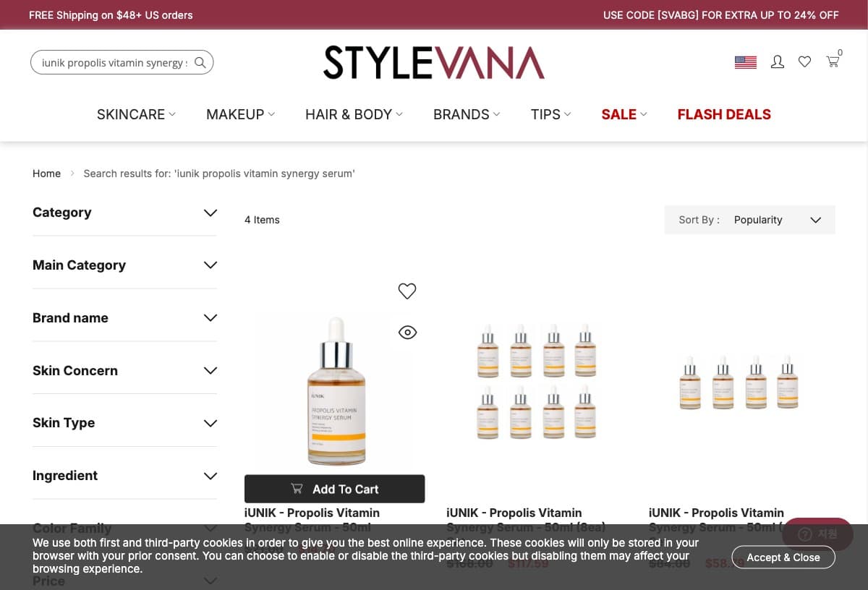The width and height of the screenshot is (868, 590).
Task: Expand the Category filter
Action: 124,213
